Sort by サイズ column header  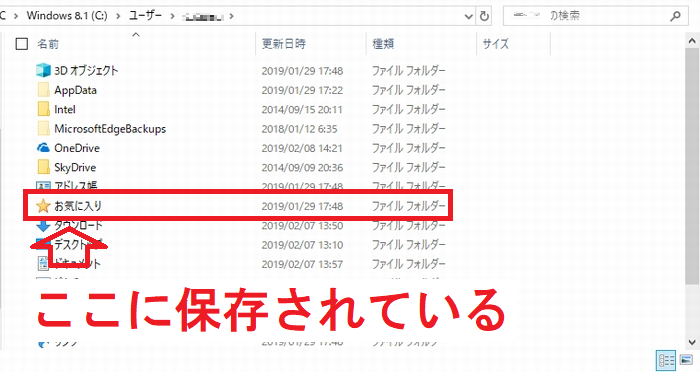pos(496,44)
